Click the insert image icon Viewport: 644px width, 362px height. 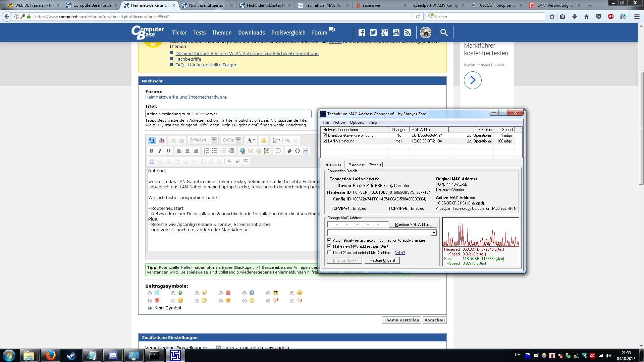[x=267, y=151]
